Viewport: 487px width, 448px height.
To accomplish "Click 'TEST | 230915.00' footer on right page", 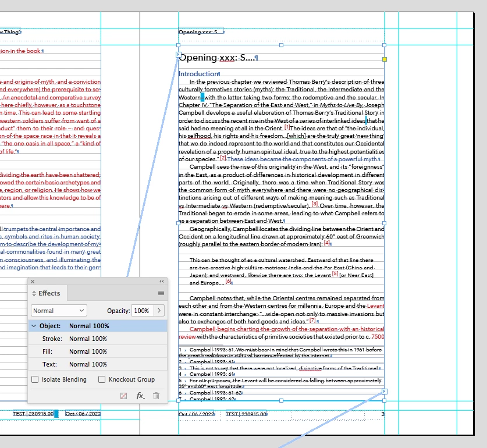I will click(246, 414).
